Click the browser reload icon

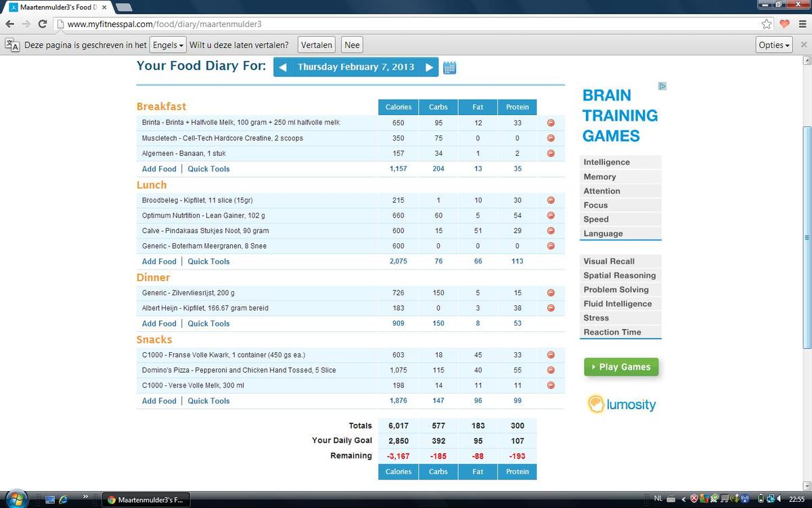click(43, 24)
